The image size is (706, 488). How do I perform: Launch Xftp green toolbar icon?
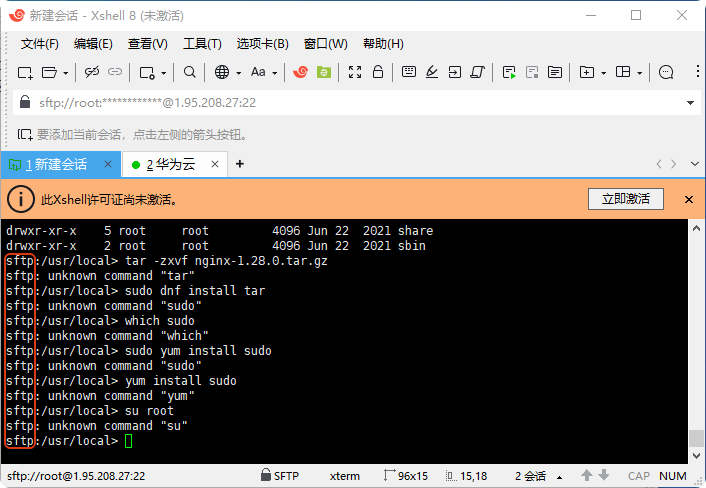tap(324, 72)
